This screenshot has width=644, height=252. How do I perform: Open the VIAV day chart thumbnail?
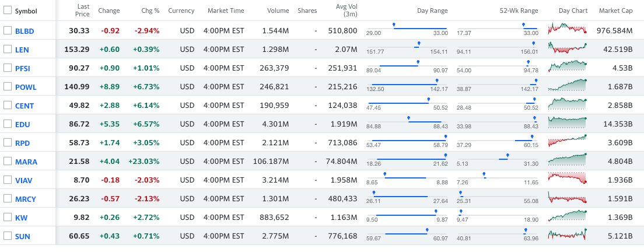pyautogui.click(x=568, y=178)
